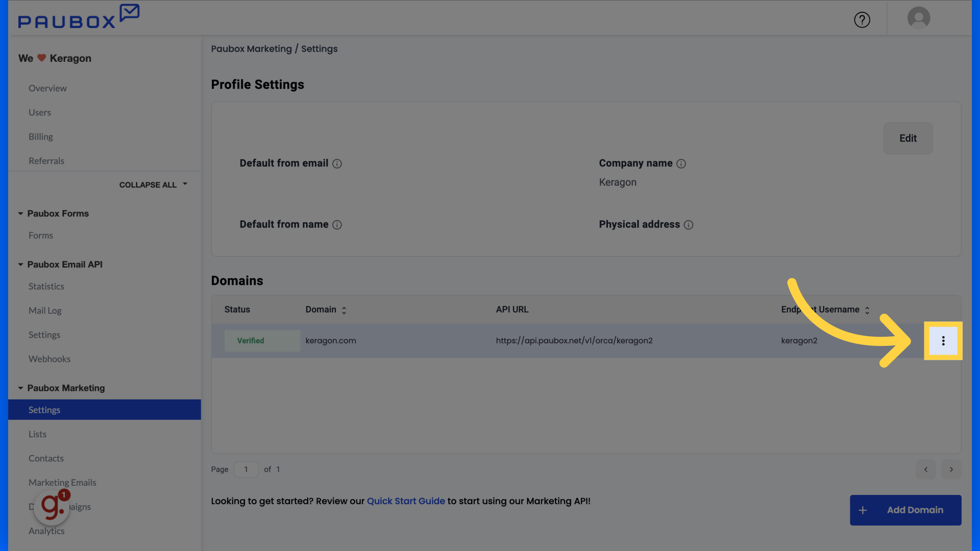980x551 pixels.
Task: Collapse the Paubox Marketing section
Action: [20, 388]
